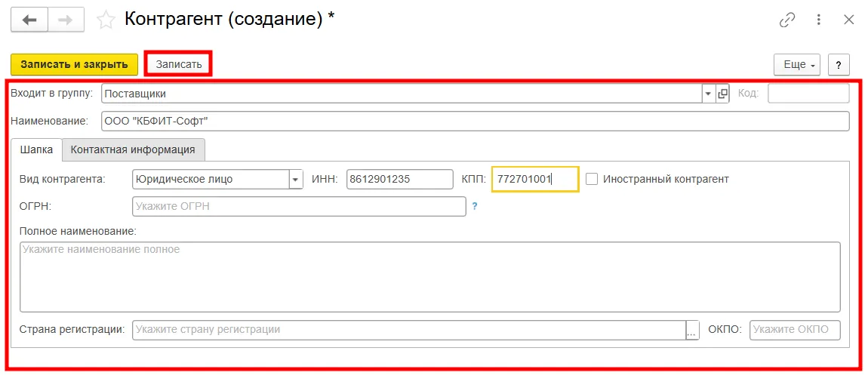Copy link with the chain icon
The height and width of the screenshot is (391, 868).
(787, 20)
